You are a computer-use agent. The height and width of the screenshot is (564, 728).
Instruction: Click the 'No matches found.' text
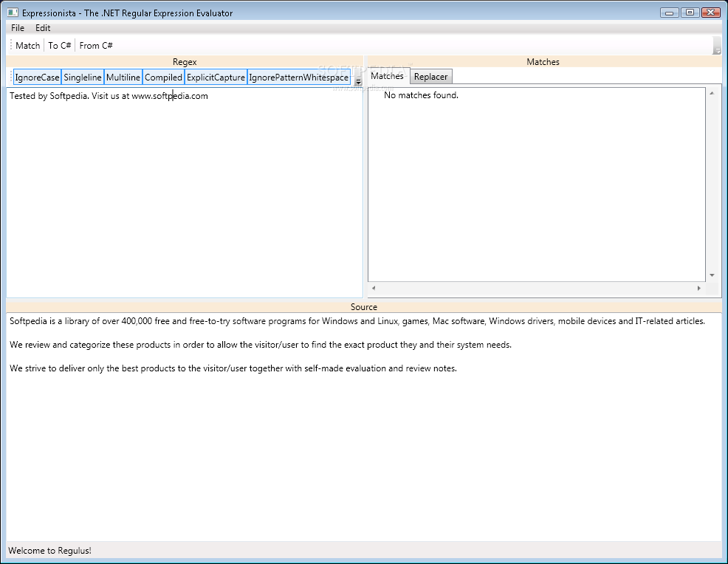tap(421, 95)
